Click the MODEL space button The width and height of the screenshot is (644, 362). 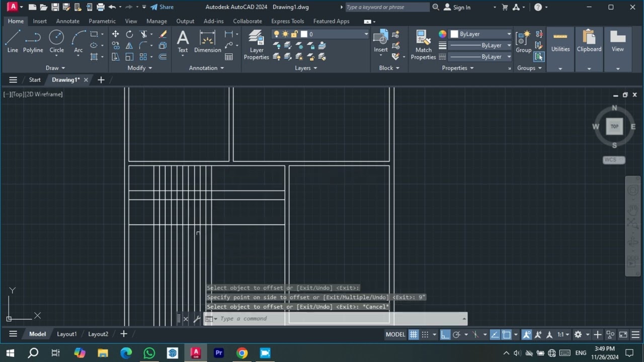tap(395, 334)
